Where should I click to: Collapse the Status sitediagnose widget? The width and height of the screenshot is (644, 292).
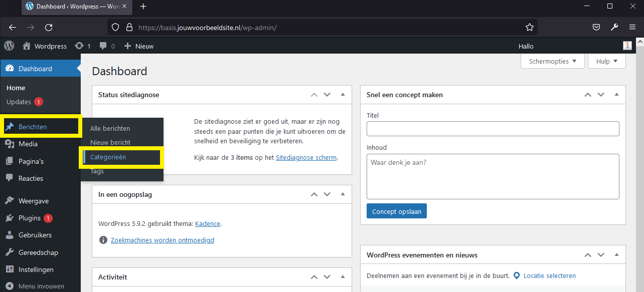pos(343,95)
